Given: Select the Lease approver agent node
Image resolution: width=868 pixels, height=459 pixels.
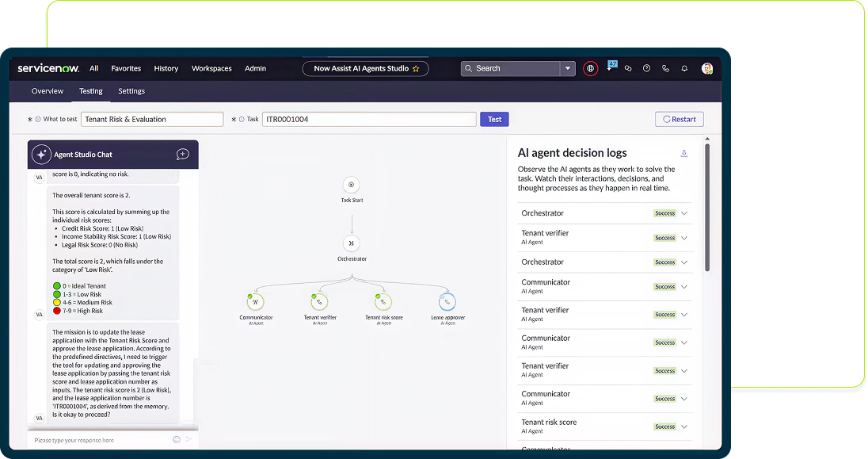Looking at the screenshot, I should (447, 301).
